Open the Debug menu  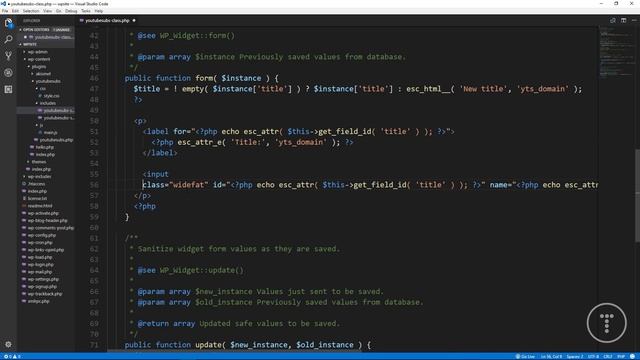coord(71,11)
